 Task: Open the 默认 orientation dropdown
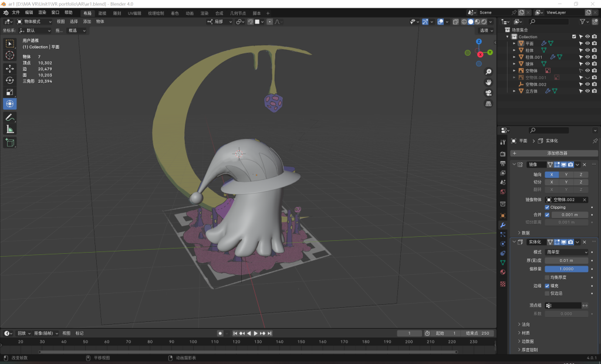35,30
